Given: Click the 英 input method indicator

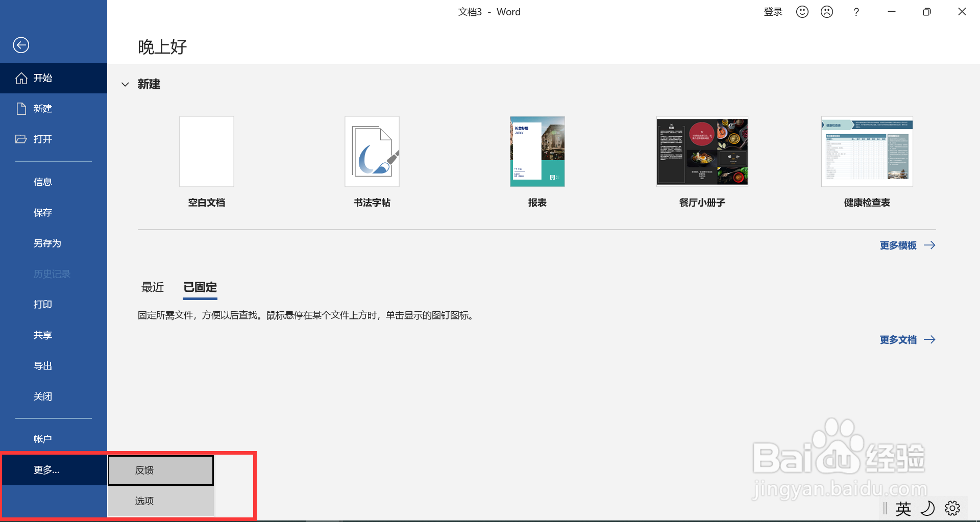Looking at the screenshot, I should pyautogui.click(x=903, y=508).
